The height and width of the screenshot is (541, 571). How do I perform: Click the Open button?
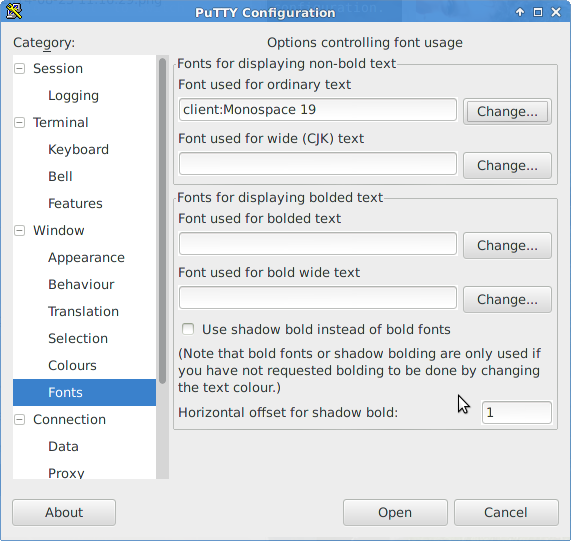[x=395, y=512]
